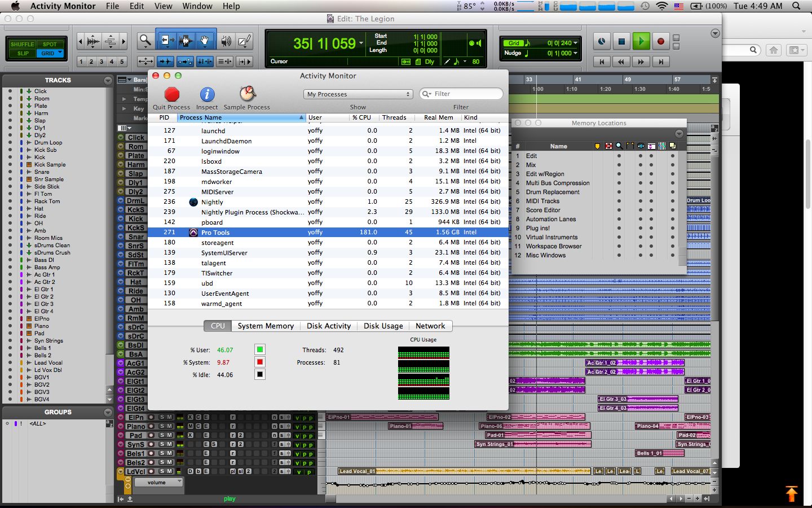Click the audio waveform zoom icon
Viewport: 812px width, 508px height.
coord(93,41)
